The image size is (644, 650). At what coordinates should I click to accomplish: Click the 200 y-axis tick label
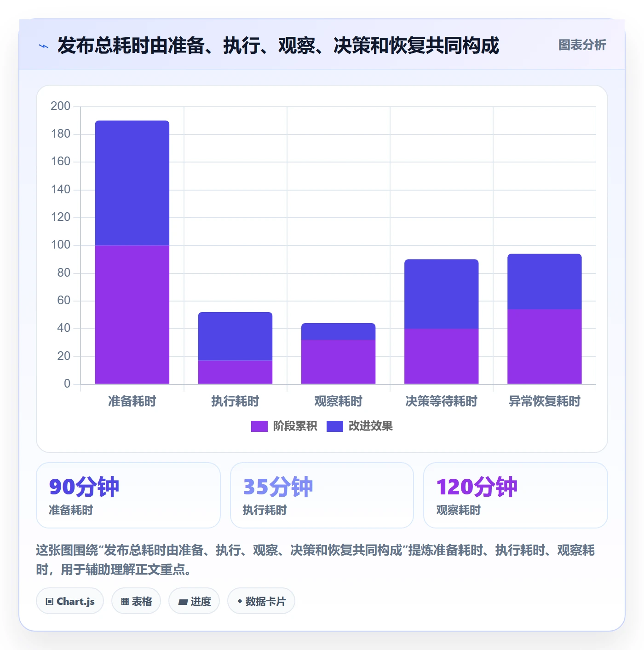(60, 106)
